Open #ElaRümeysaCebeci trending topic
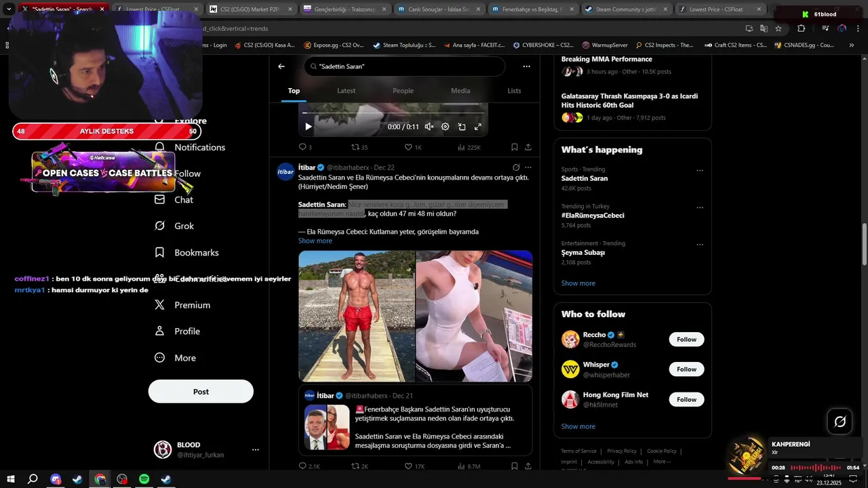Viewport: 868px width, 488px height. click(x=593, y=216)
